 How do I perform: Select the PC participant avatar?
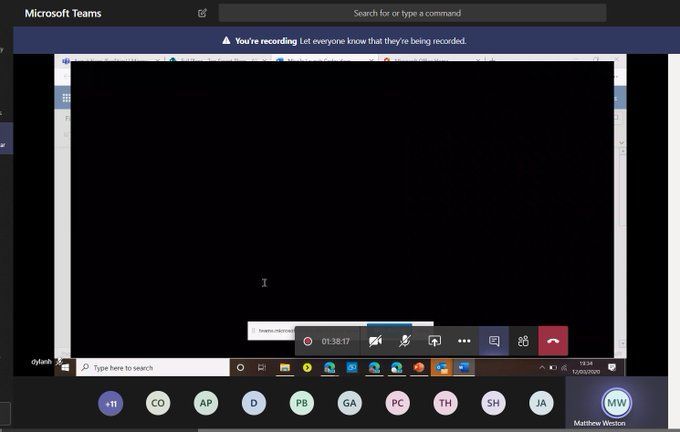398,403
